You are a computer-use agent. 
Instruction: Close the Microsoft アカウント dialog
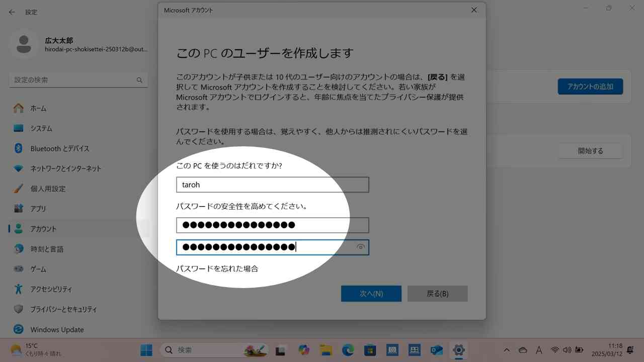(474, 10)
